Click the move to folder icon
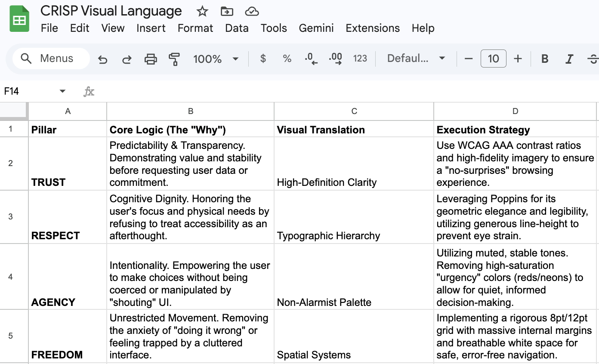599x364 pixels. click(227, 12)
